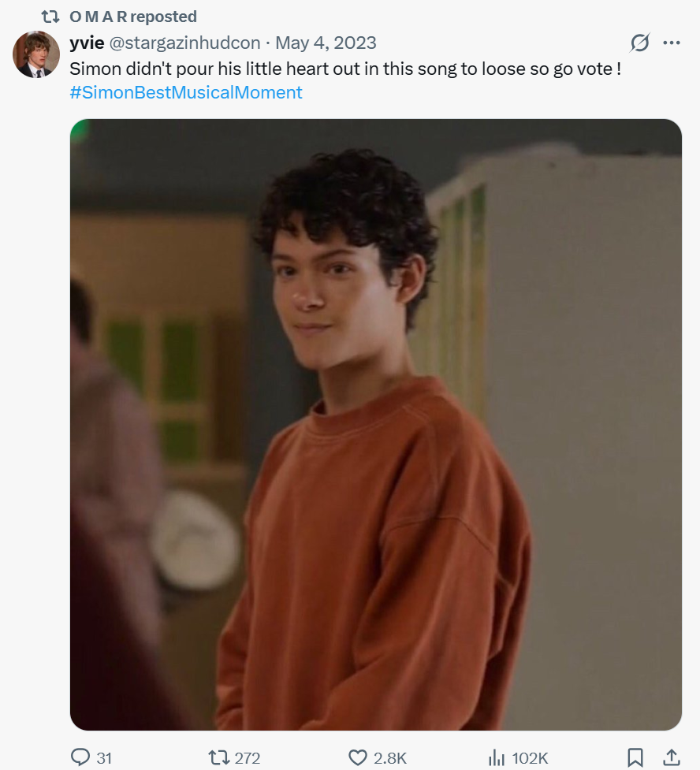This screenshot has height=770, width=700.
Task: Bookmark this tweet
Action: click(635, 757)
